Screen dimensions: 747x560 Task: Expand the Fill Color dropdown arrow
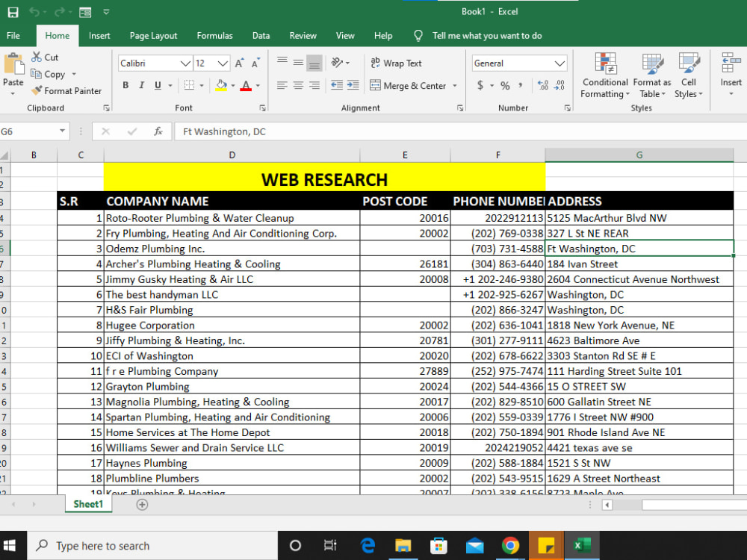[232, 85]
